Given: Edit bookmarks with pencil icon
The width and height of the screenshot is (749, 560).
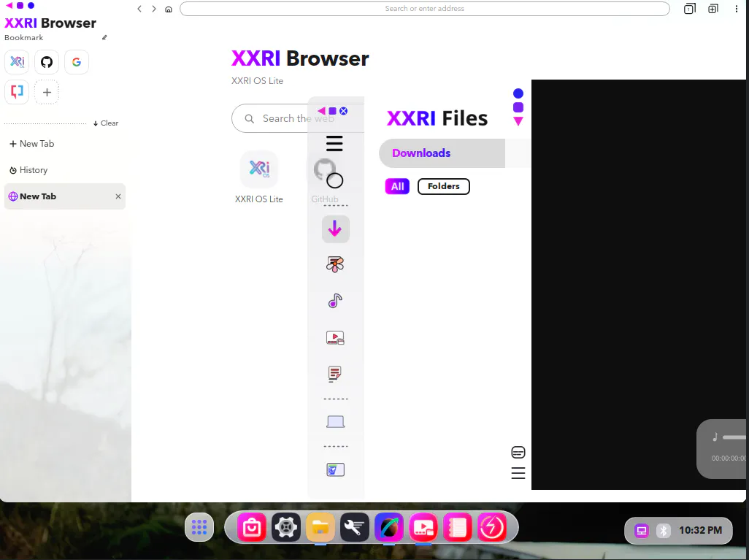Looking at the screenshot, I should (x=104, y=37).
